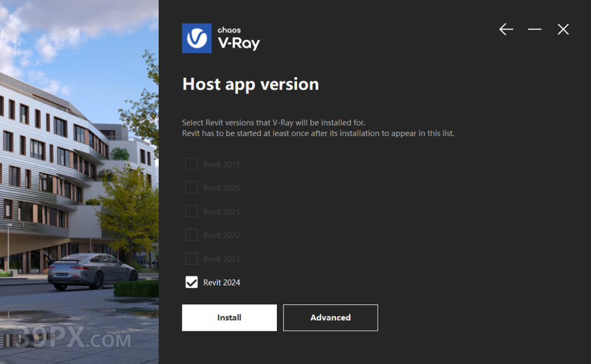Click the Revit 2024 label text

[222, 283]
